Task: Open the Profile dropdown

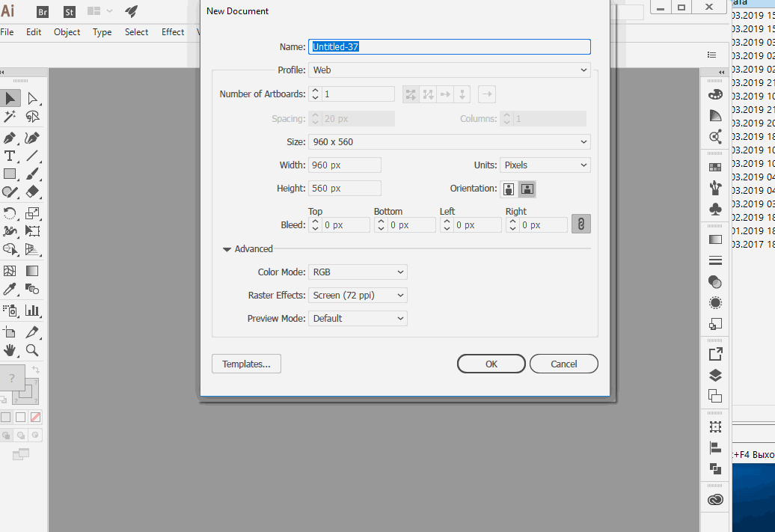Action: click(x=449, y=70)
